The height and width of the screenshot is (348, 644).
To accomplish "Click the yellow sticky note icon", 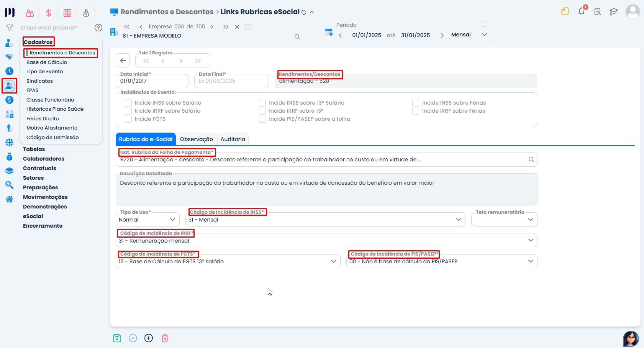I will point(565,11).
